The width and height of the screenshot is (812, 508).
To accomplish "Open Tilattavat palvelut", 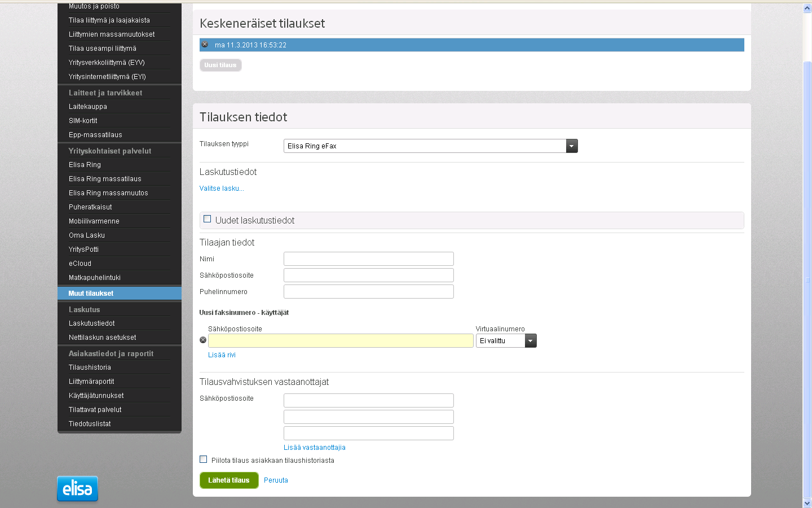I will 95,410.
